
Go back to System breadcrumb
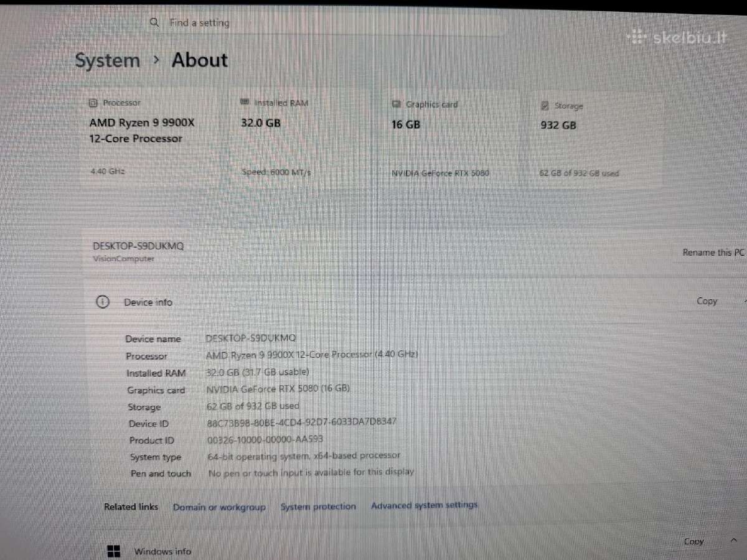[108, 61]
